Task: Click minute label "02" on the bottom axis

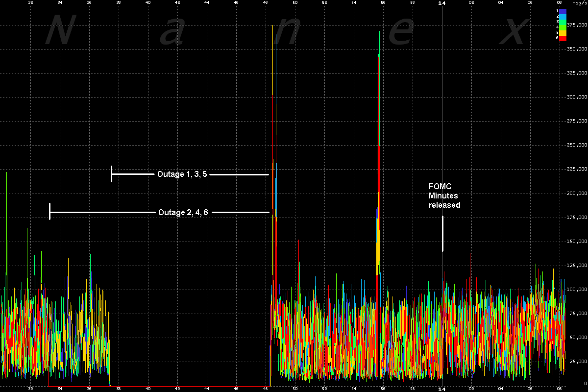Action: pos(471,389)
